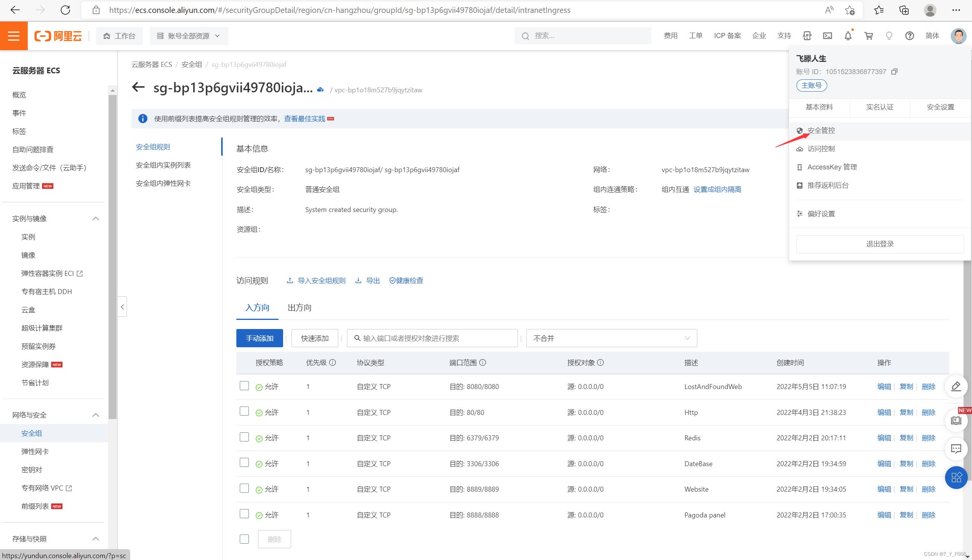The height and width of the screenshot is (560, 972).
Task: Open the hamburger main menu
Action: pos(14,36)
